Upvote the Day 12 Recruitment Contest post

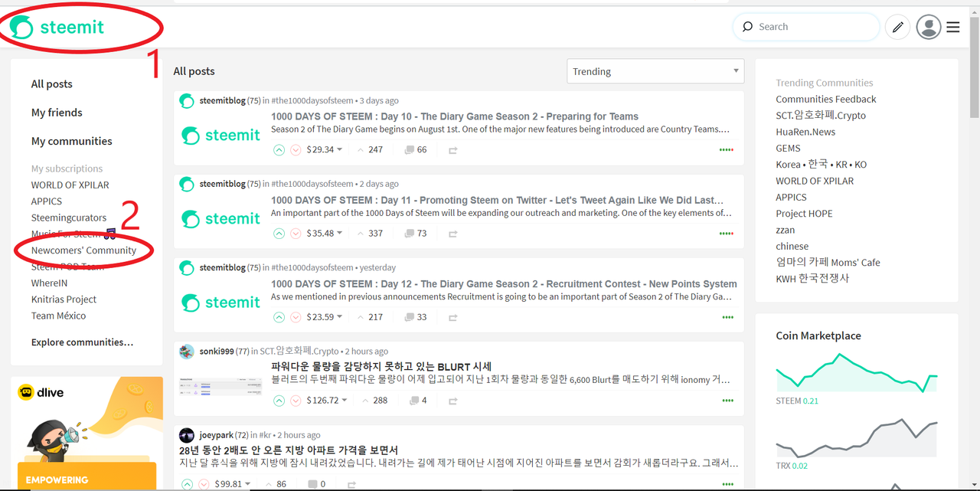pyautogui.click(x=279, y=317)
